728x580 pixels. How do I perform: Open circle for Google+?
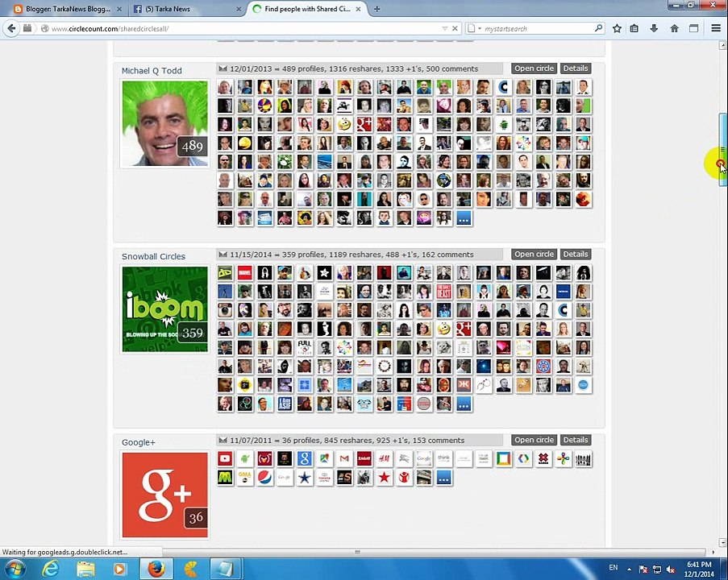534,440
